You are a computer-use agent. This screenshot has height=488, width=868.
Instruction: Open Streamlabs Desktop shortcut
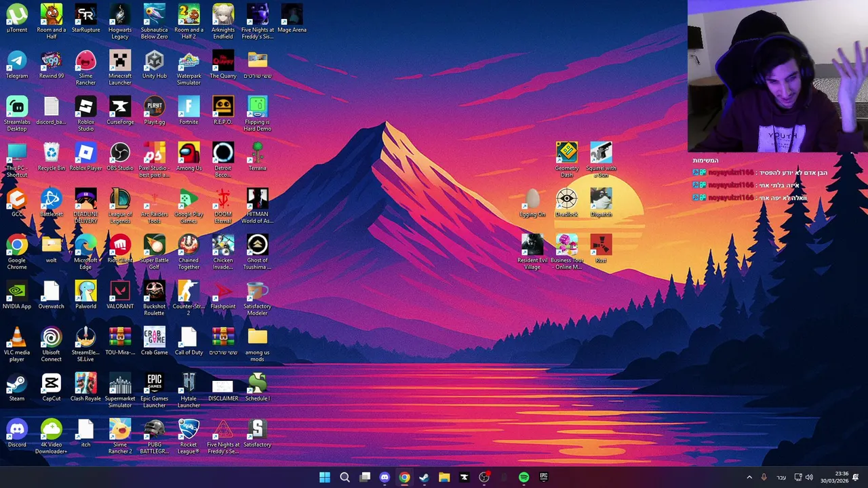pos(17,114)
